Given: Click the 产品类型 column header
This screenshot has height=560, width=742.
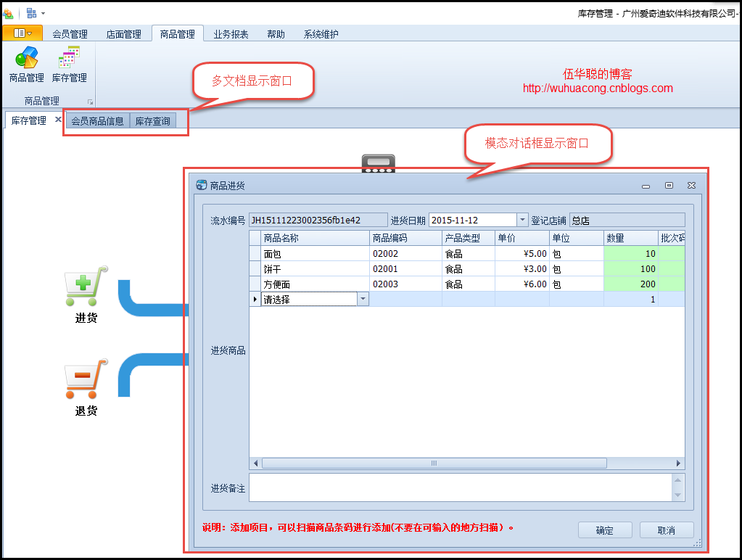Looking at the screenshot, I should [x=469, y=238].
